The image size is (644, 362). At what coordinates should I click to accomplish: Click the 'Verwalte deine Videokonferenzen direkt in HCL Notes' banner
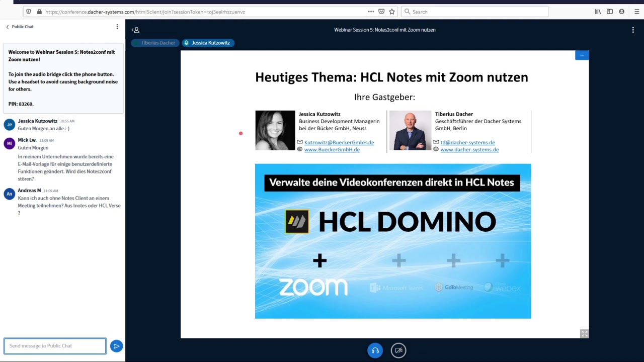(x=392, y=182)
